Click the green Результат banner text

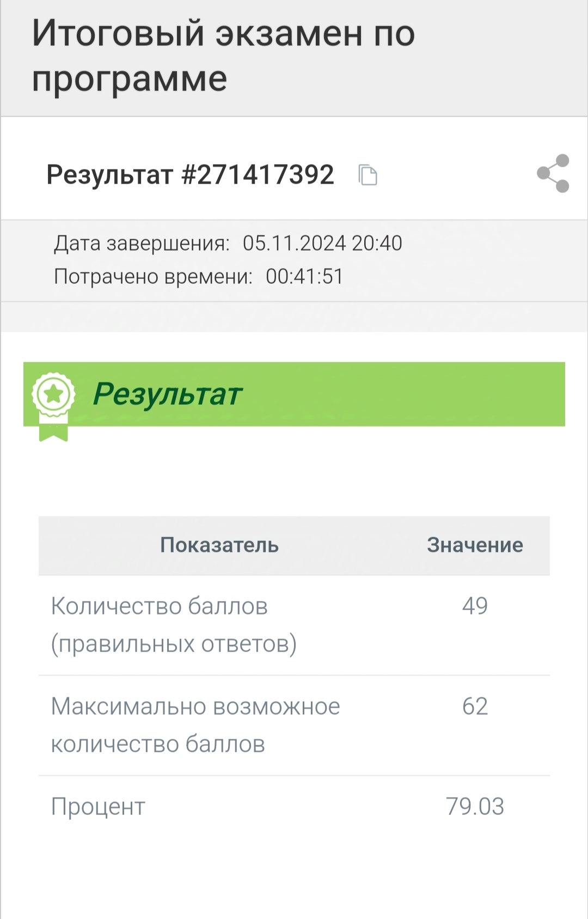point(167,394)
